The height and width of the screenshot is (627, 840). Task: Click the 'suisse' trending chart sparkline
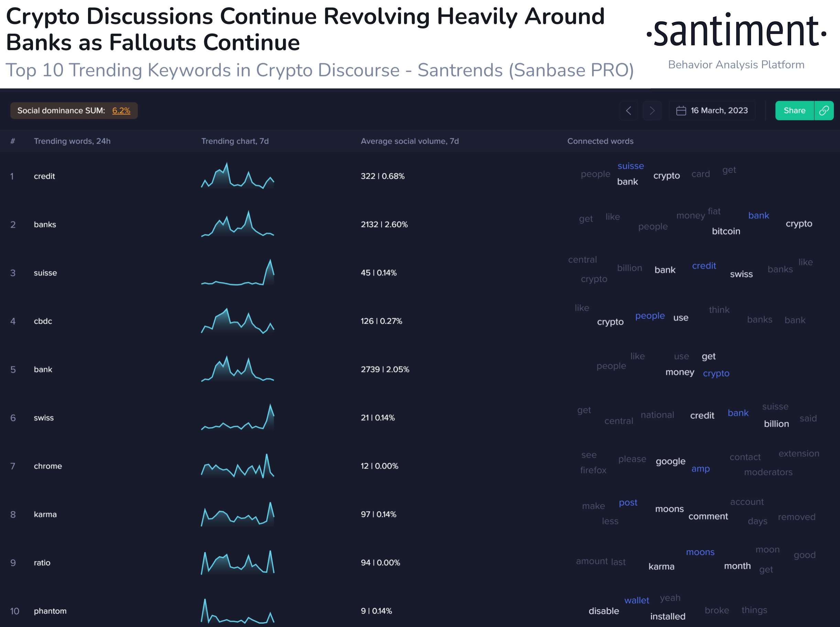point(237,272)
